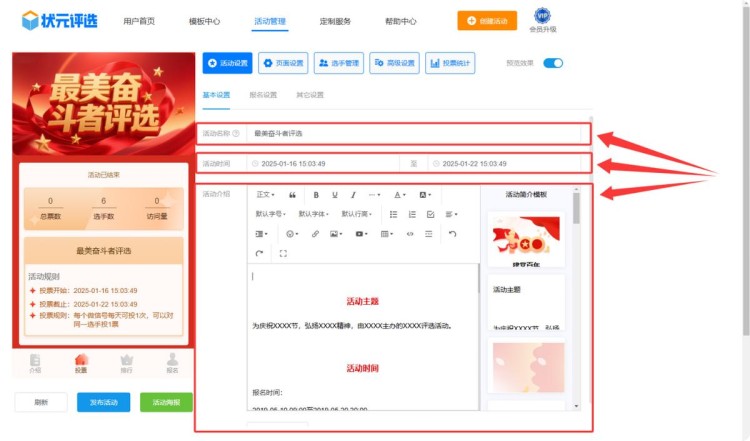This screenshot has width=750, height=441.
Task: Open the font color picker dropdown
Action: 399,195
